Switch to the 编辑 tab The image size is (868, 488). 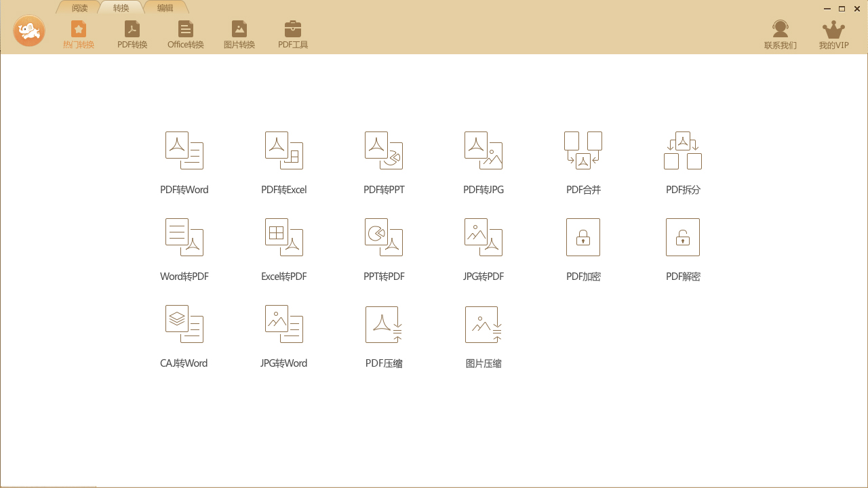click(x=165, y=8)
